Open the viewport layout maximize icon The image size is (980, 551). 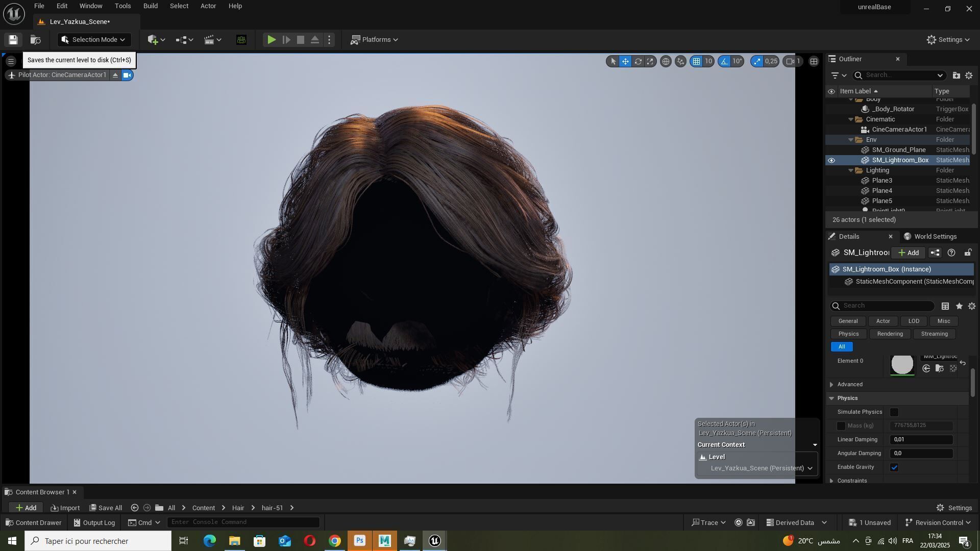(814, 62)
